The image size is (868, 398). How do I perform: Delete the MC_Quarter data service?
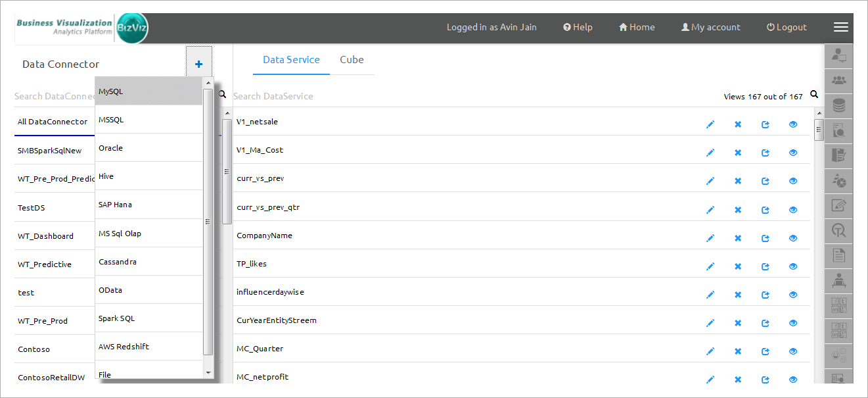(738, 351)
